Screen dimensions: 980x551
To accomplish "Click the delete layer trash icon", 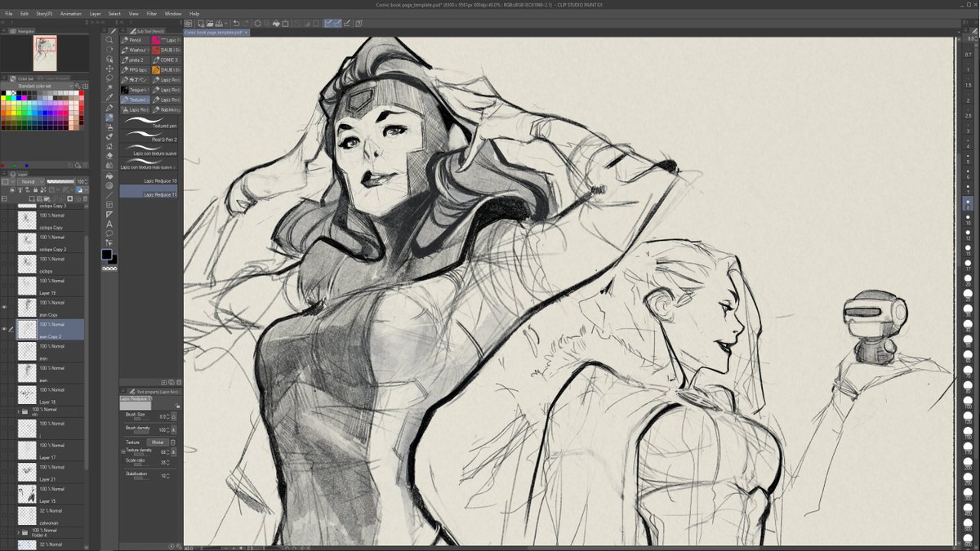I will click(85, 198).
